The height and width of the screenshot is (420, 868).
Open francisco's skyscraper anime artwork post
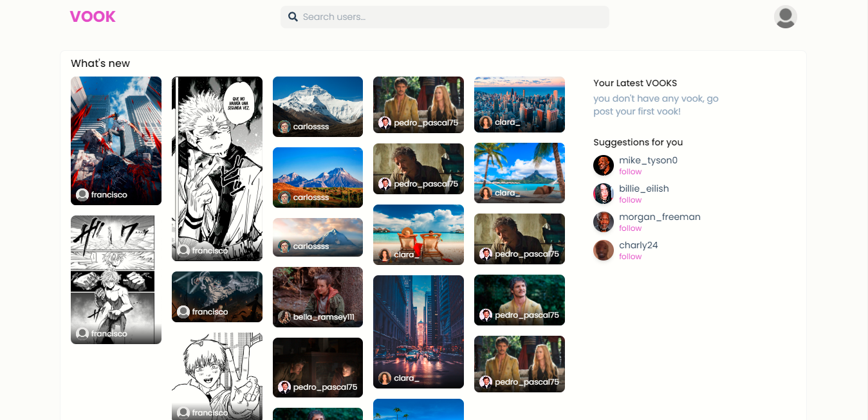tap(116, 141)
